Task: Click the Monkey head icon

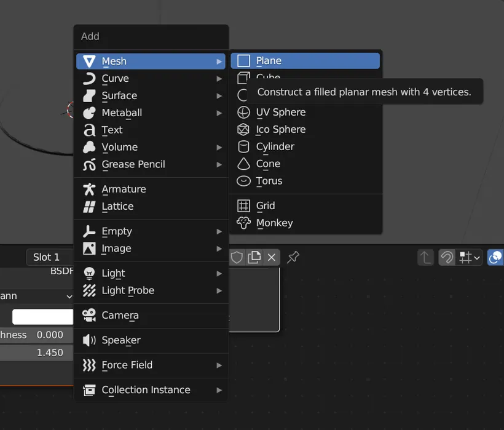Action: (243, 223)
